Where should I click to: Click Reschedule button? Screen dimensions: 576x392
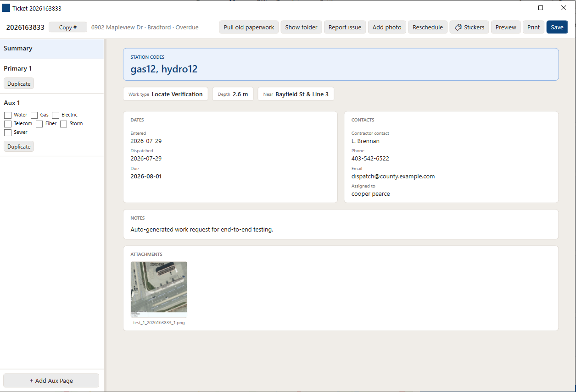click(x=428, y=27)
